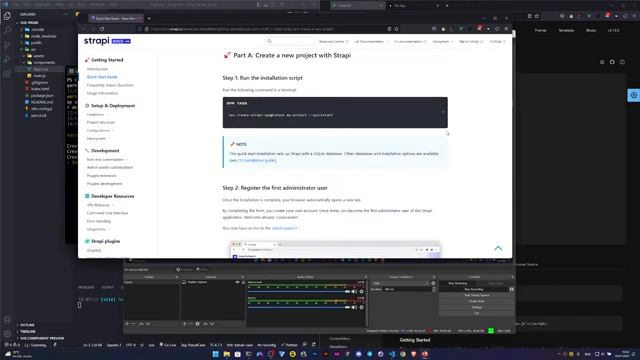Screen dimensions: 640x360
Task: Open VS Code Search activity icon
Action: (7, 30)
